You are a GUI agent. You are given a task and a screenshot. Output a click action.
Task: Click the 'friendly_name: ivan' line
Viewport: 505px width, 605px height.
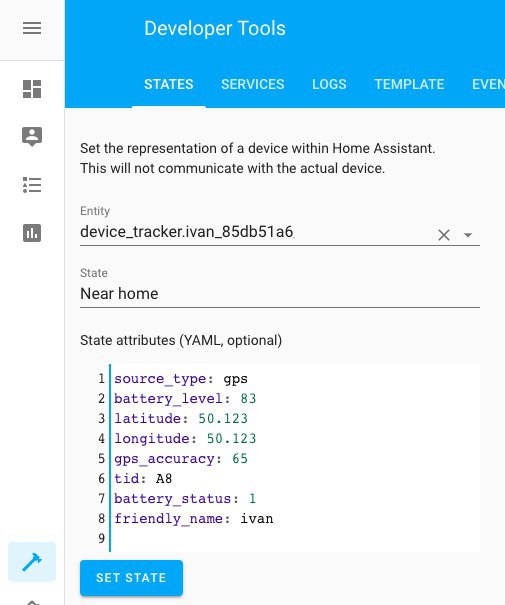coord(193,519)
